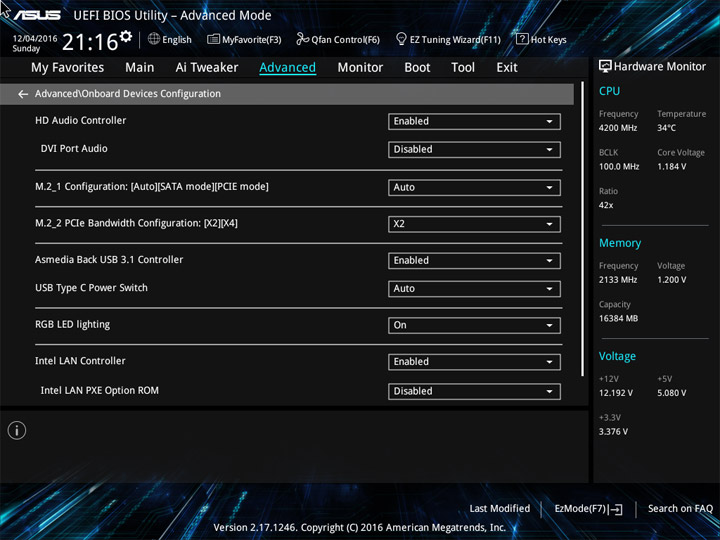Click the info circle icon
Screen dimensions: 720x540
point(17,430)
